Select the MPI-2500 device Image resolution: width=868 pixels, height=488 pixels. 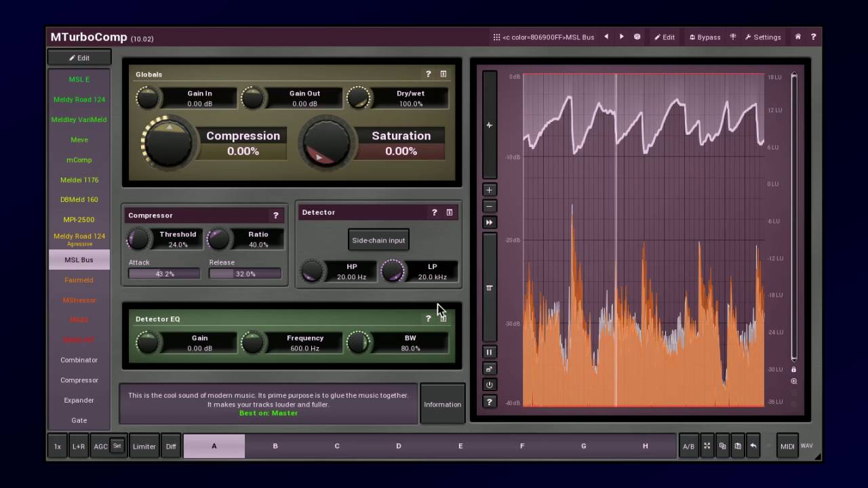click(79, 220)
